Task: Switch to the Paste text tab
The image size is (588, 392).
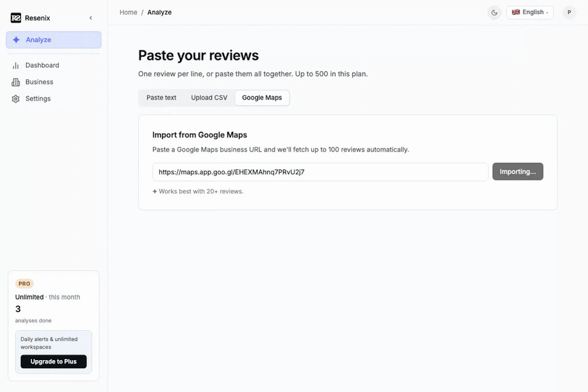Action: click(161, 98)
